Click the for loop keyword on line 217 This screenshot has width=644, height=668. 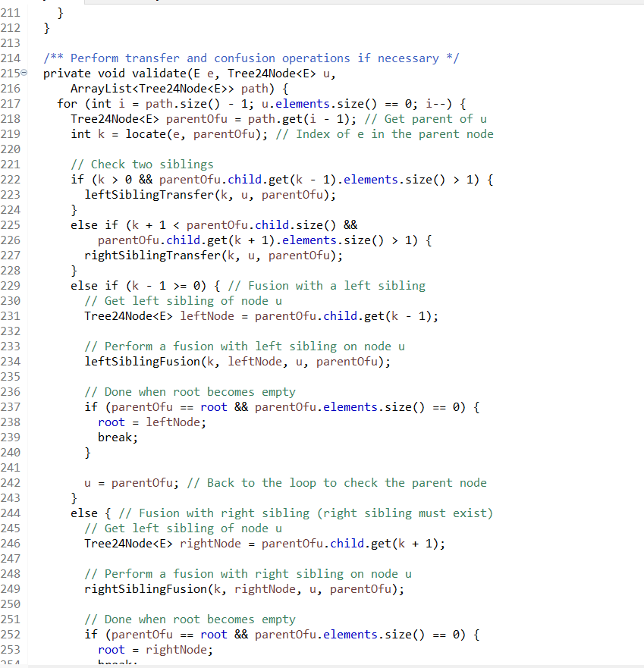coord(67,103)
